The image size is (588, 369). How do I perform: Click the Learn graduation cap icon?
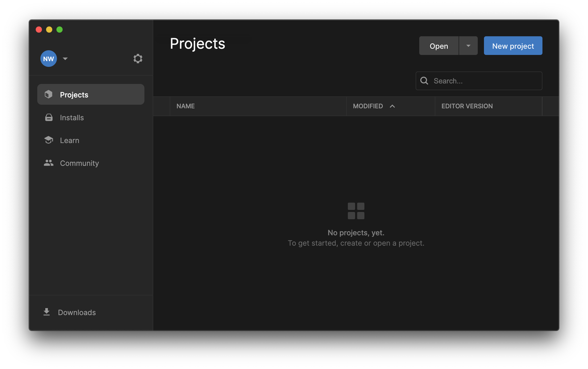point(48,140)
